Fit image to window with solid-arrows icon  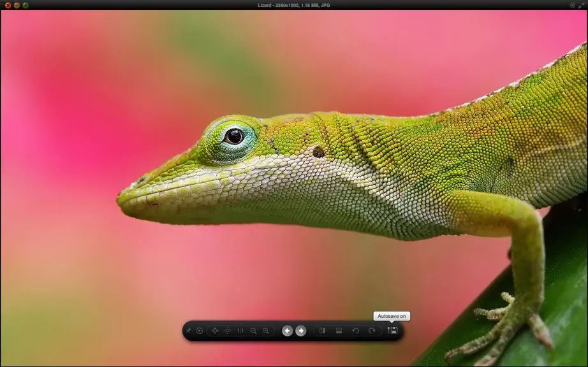(215, 331)
